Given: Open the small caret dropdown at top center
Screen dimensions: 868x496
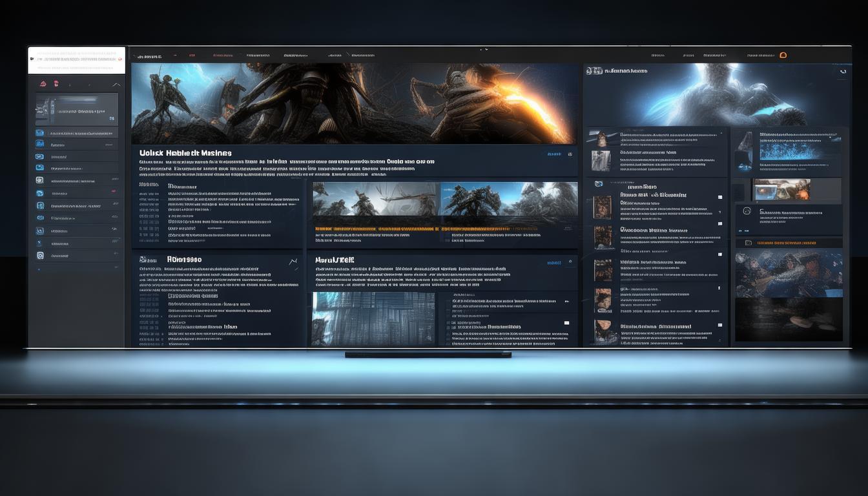Looking at the screenshot, I should 486,49.
